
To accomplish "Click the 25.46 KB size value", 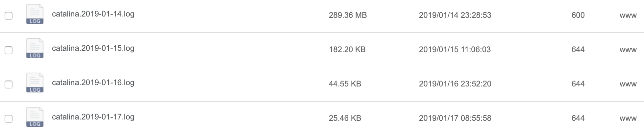I will (345, 118).
